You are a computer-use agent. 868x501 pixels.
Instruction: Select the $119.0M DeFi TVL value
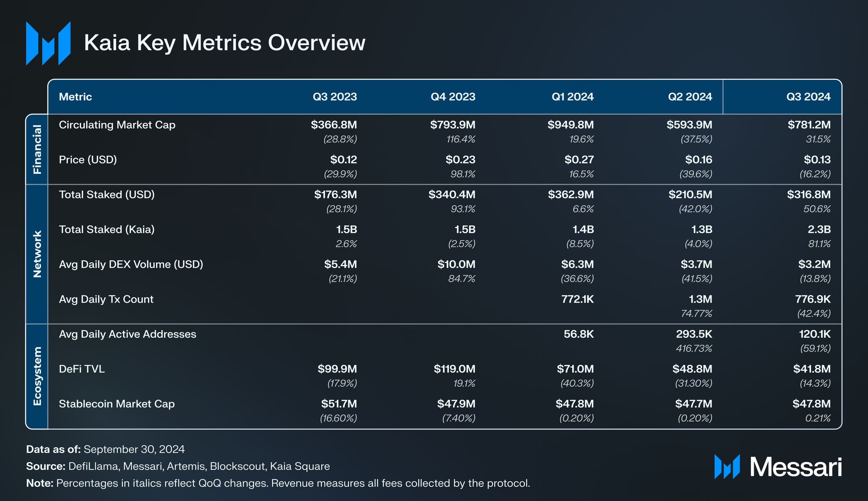click(x=455, y=369)
